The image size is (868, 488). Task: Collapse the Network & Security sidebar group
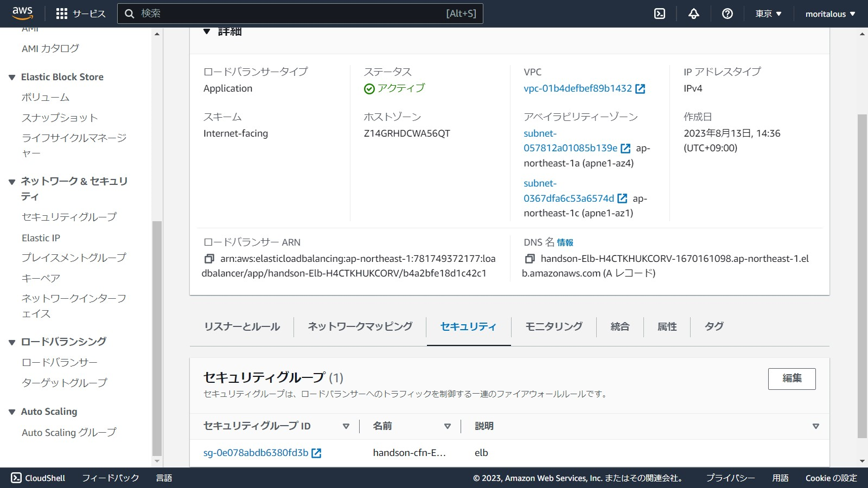(12, 182)
